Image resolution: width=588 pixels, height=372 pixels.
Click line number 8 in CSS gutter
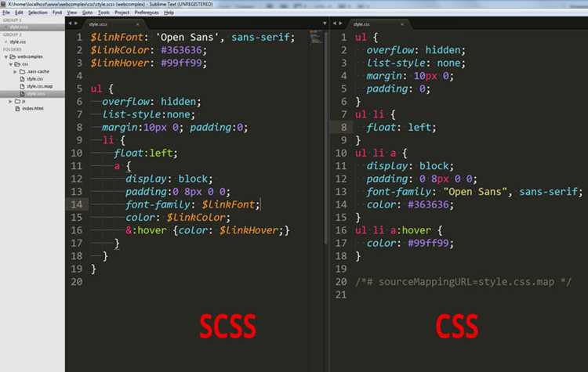coord(343,128)
